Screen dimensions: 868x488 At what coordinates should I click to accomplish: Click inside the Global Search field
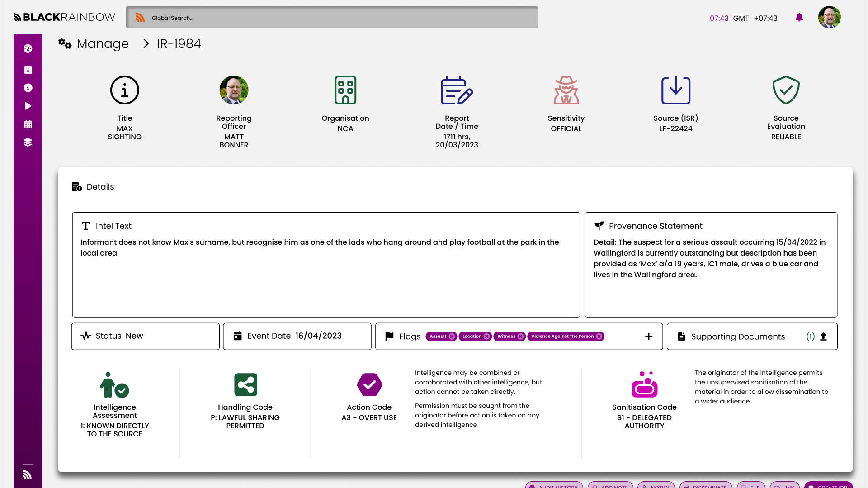pyautogui.click(x=332, y=17)
